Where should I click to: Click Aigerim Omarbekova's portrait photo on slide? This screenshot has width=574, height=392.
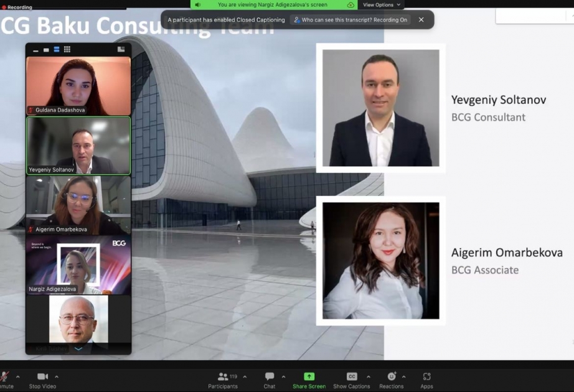point(381,261)
